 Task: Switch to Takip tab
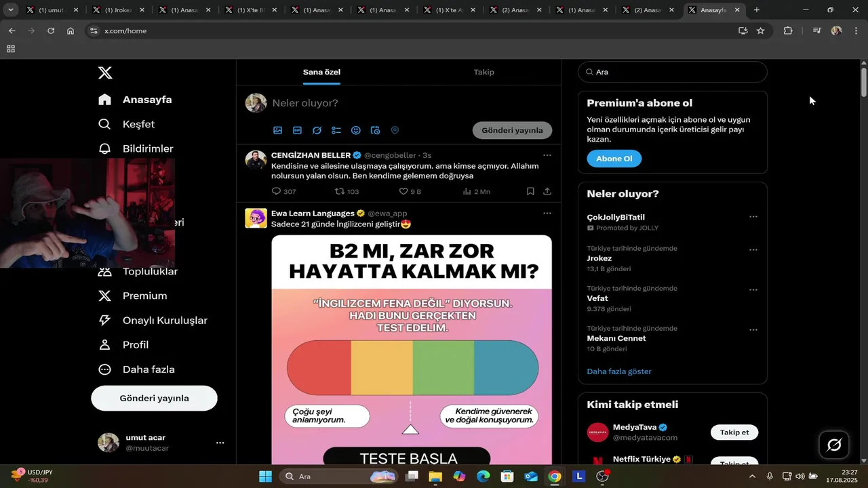tap(484, 72)
